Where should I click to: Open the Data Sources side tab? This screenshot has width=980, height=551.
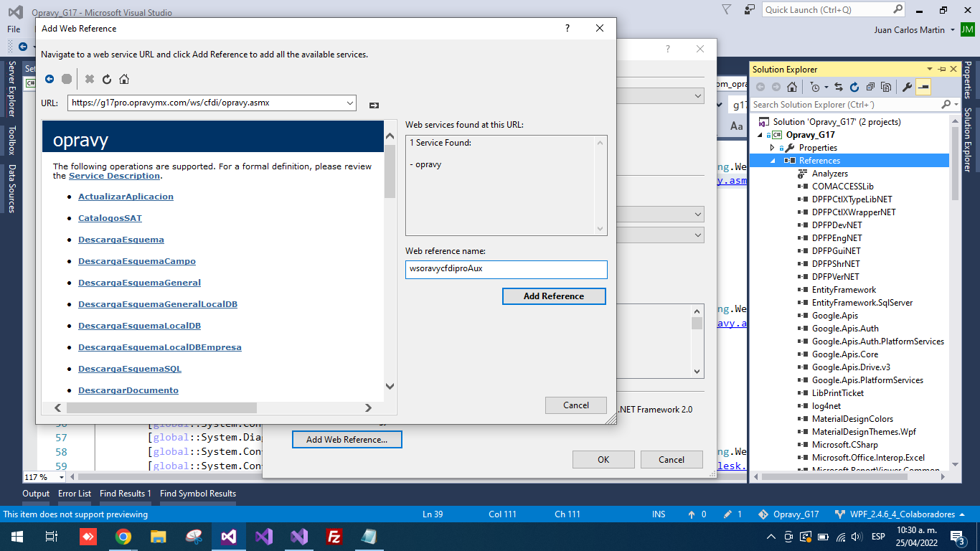[12, 189]
